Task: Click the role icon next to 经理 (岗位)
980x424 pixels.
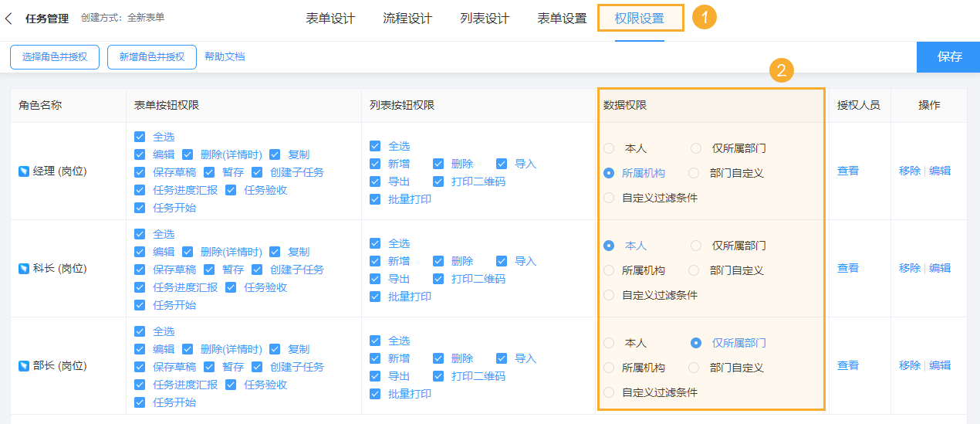Action: coord(24,171)
